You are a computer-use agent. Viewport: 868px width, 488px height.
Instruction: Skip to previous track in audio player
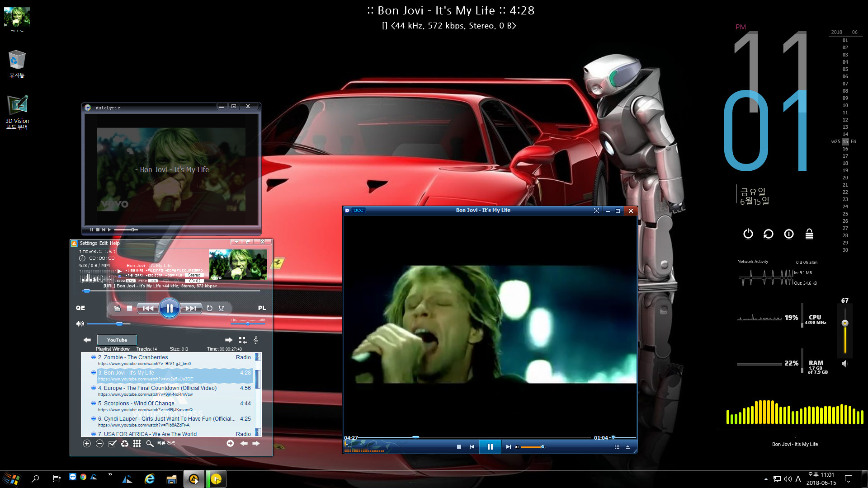pyautogui.click(x=148, y=308)
